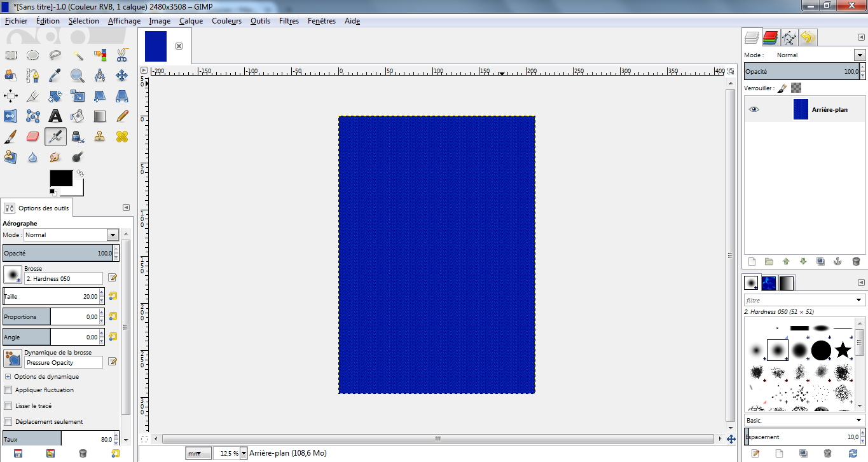Expand Options de dynamique section
This screenshot has height=462, width=868.
point(8,376)
